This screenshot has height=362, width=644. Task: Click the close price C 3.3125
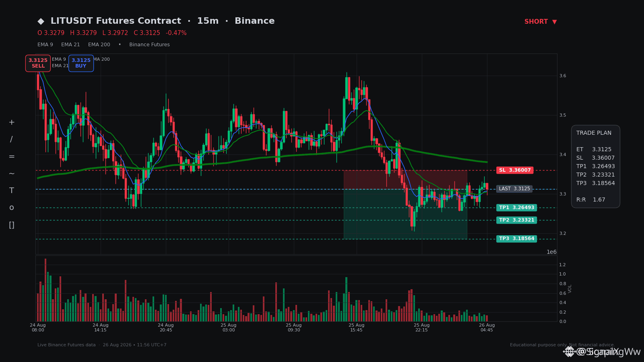click(x=147, y=33)
